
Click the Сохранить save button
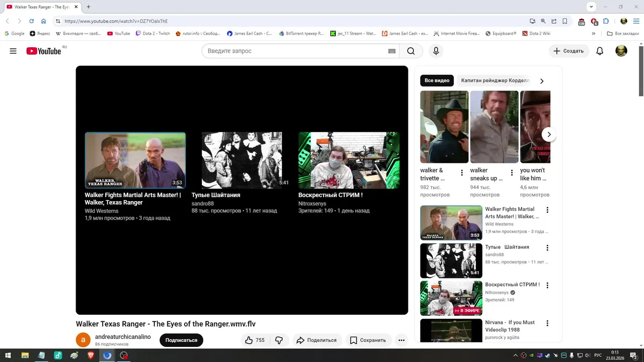point(368,340)
